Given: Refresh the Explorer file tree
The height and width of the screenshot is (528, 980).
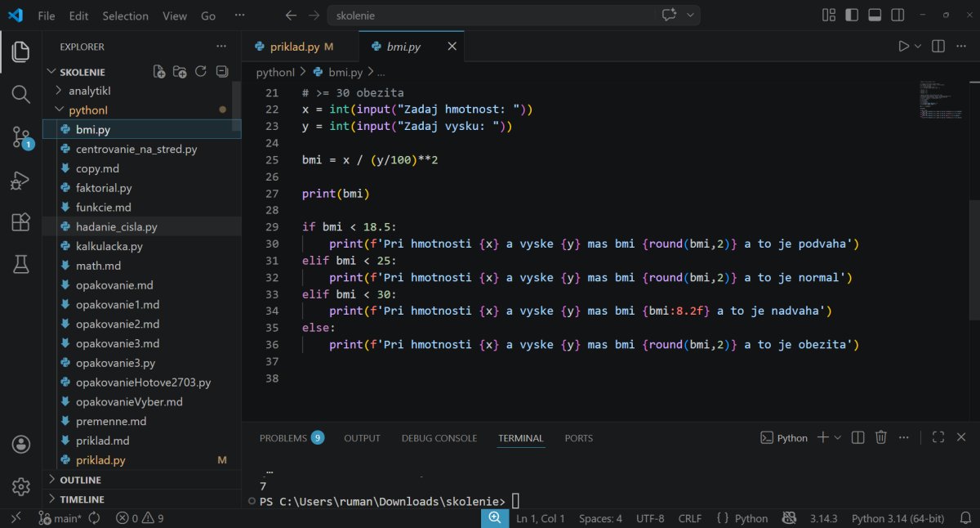Looking at the screenshot, I should point(201,72).
